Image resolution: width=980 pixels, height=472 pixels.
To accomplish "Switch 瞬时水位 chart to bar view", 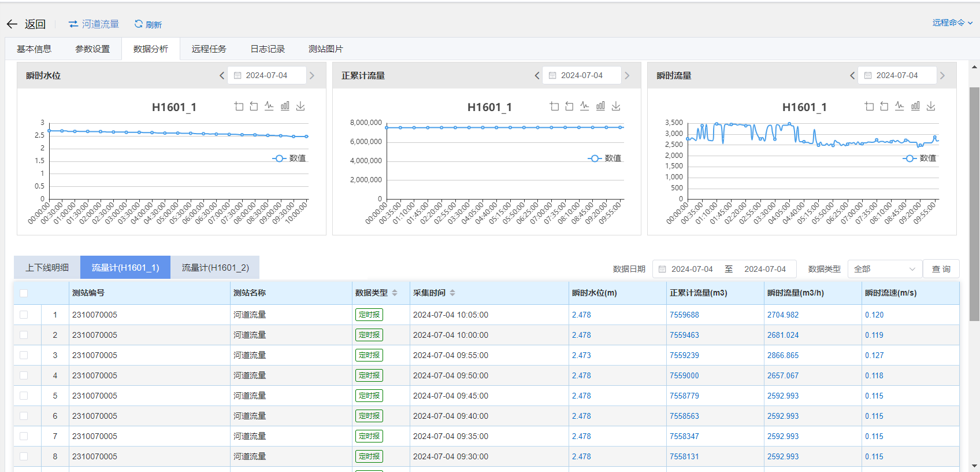I will pyautogui.click(x=285, y=106).
